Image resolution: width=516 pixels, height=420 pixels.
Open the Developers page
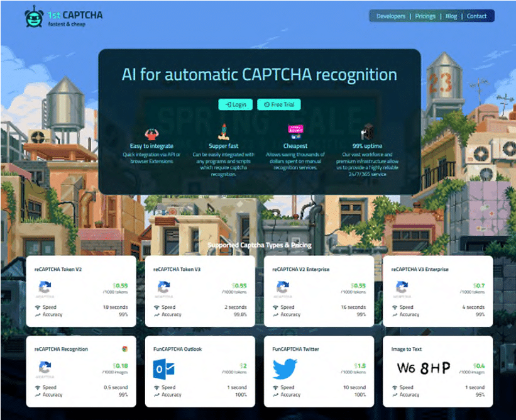click(x=390, y=16)
